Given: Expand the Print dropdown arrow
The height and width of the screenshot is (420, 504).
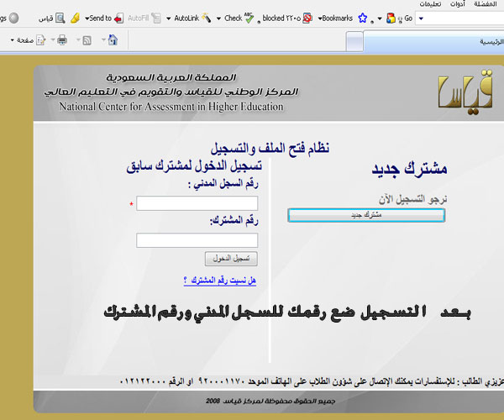Looking at the screenshot, I should (x=53, y=39).
